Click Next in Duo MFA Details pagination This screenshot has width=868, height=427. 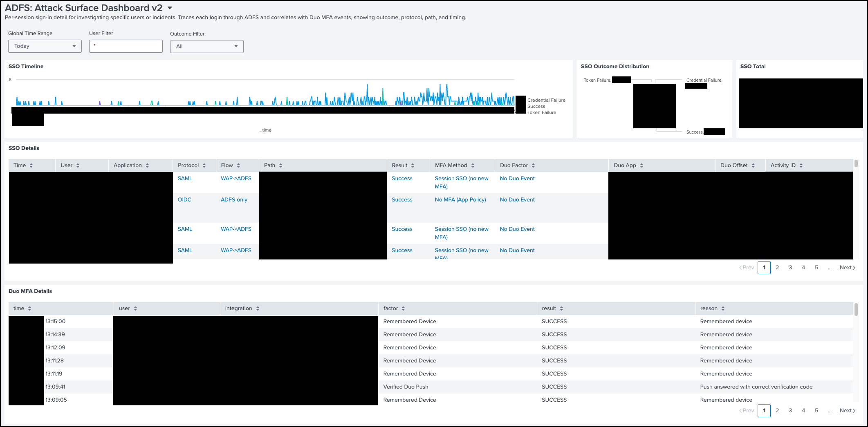[848, 411]
